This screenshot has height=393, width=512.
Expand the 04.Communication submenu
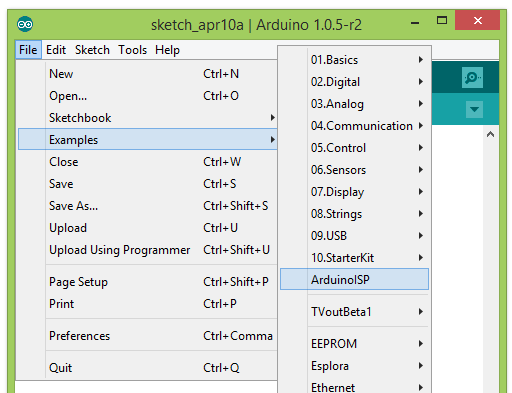pos(354,126)
